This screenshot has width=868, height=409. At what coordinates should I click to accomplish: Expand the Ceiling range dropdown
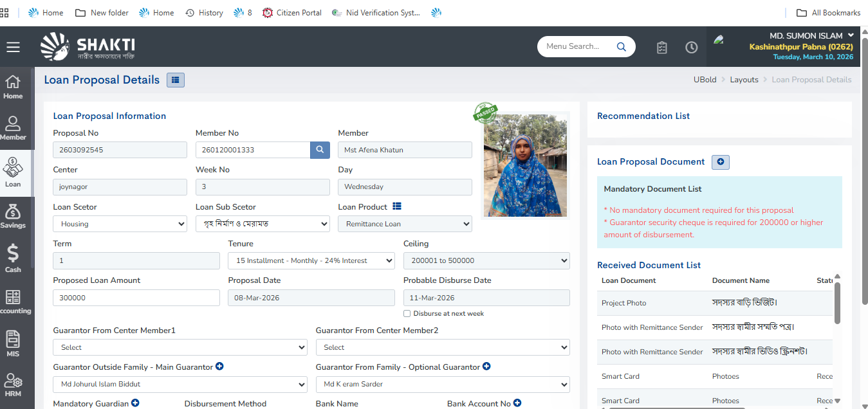tap(486, 260)
